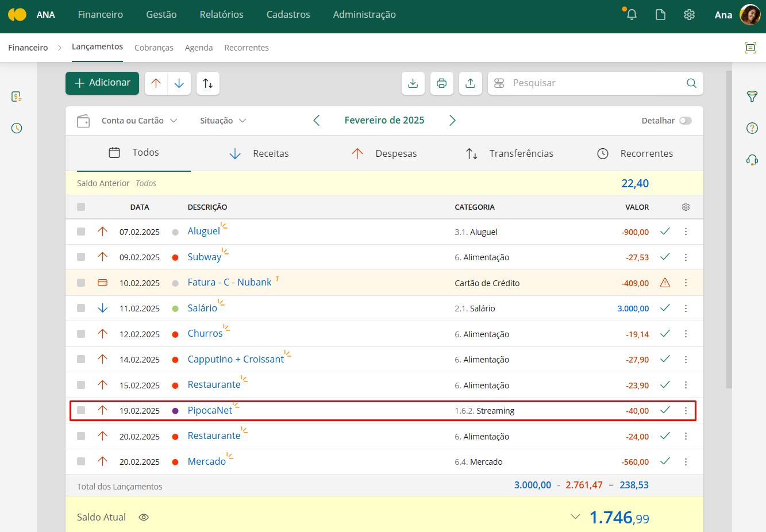Switch to the Recorrentes sub-navigation tab
The image size is (766, 532).
pyautogui.click(x=247, y=48)
